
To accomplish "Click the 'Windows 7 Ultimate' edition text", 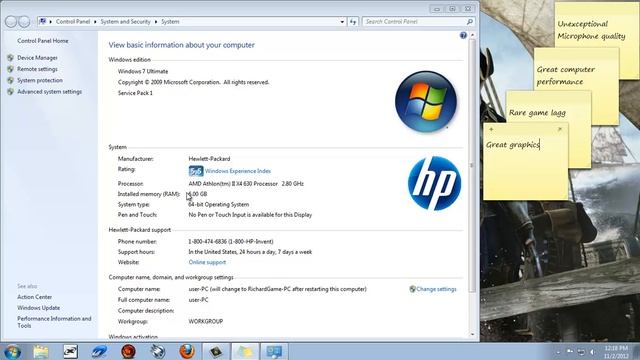I will (x=143, y=71).
